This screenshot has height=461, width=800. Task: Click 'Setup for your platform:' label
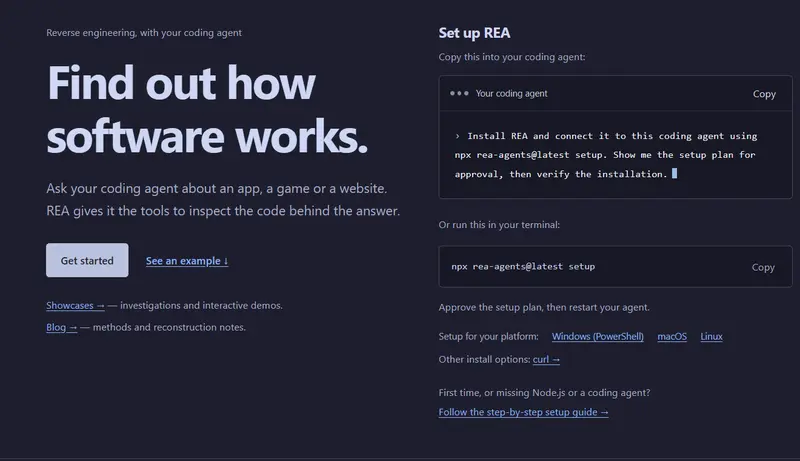488,337
